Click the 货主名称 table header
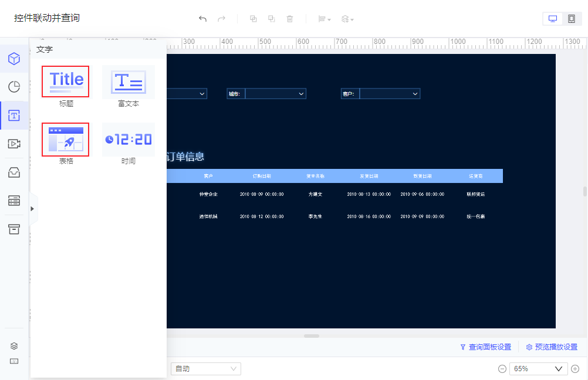 coord(315,176)
